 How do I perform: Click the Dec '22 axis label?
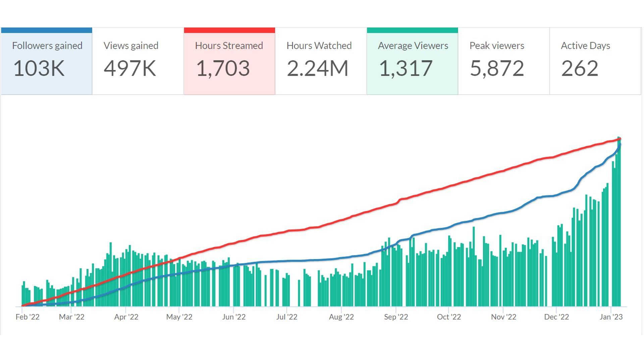[556, 317]
